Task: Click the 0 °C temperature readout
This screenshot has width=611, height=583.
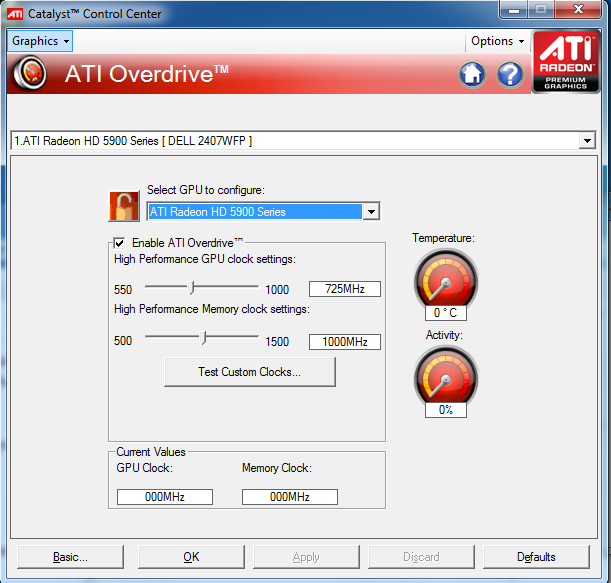Action: point(446,313)
